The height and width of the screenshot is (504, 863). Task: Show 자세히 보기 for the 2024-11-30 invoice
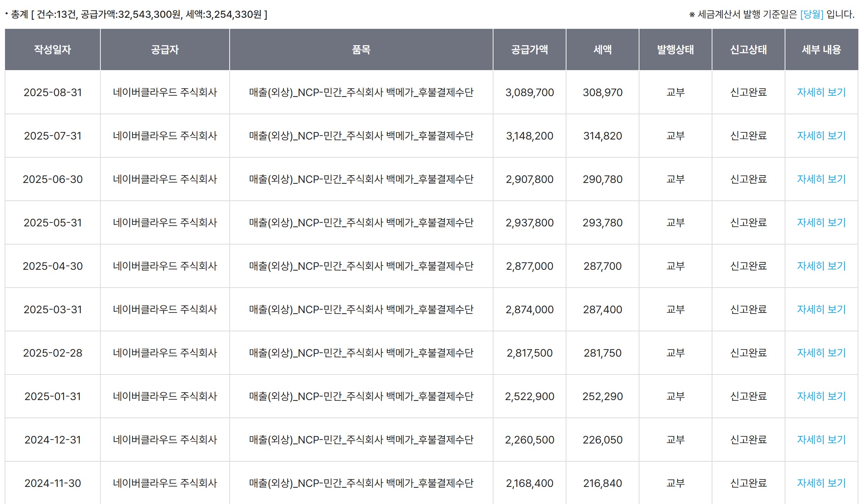point(821,483)
